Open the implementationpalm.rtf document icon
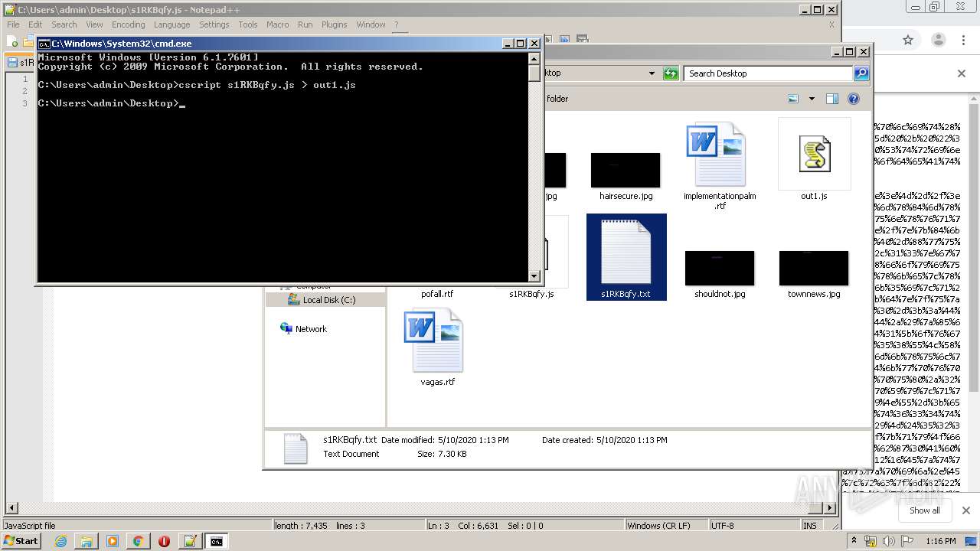The height and width of the screenshot is (551, 980). [x=716, y=154]
